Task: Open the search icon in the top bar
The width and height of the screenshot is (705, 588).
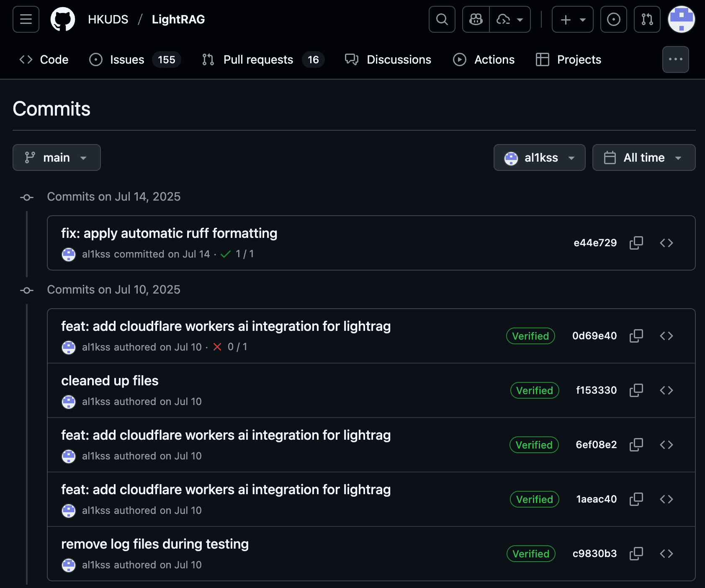Action: pos(442,19)
